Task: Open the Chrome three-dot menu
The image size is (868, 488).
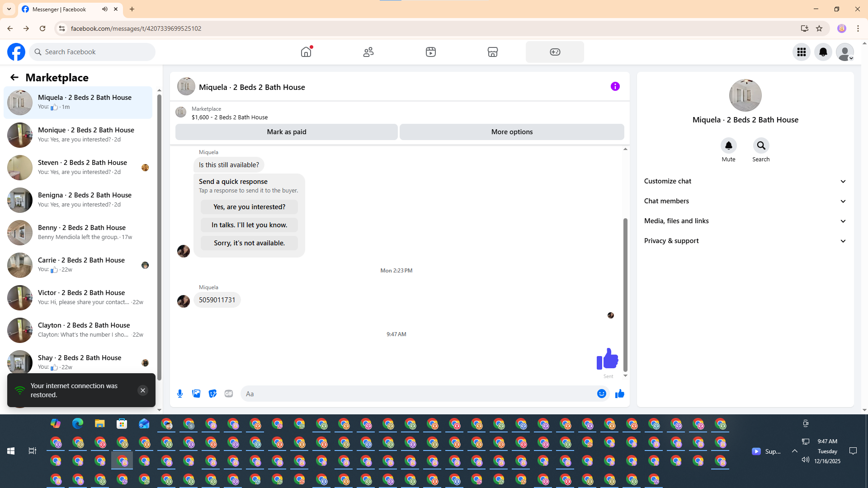Action: tap(858, 28)
